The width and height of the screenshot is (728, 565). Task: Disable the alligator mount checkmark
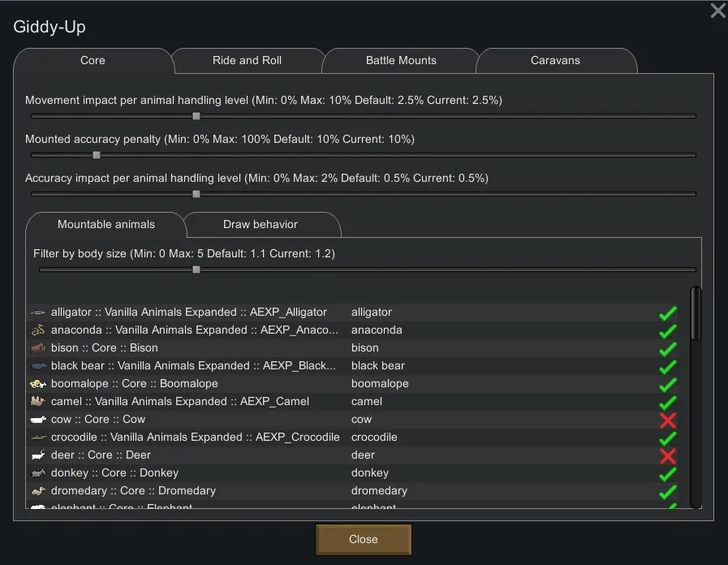tap(667, 313)
